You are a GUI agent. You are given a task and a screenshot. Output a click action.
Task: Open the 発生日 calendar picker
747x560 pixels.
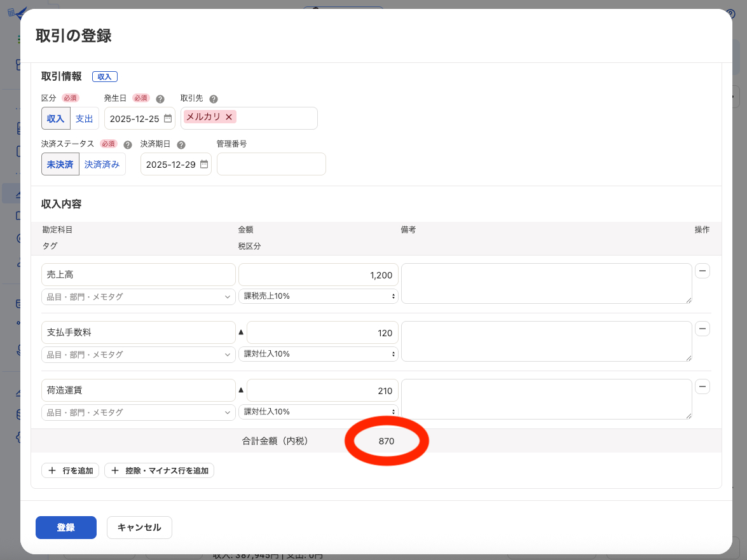click(167, 118)
